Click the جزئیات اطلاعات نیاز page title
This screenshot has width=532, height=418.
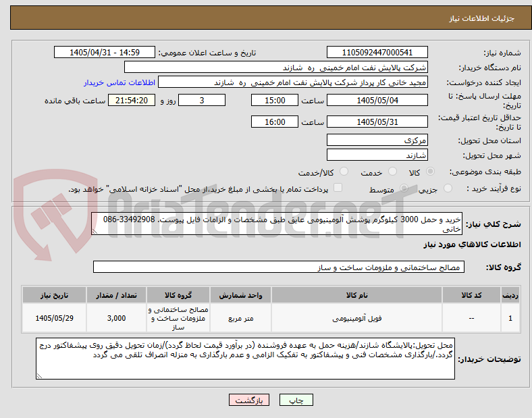[x=482, y=18]
